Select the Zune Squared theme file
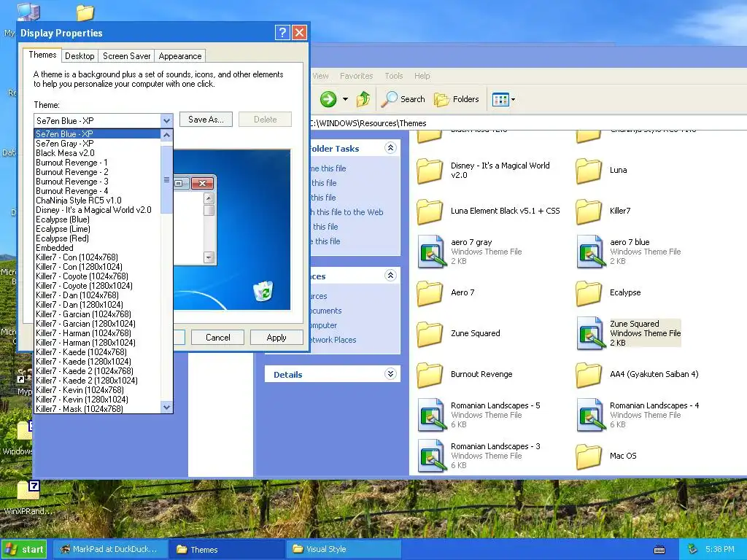The height and width of the screenshot is (560, 747). click(x=629, y=332)
